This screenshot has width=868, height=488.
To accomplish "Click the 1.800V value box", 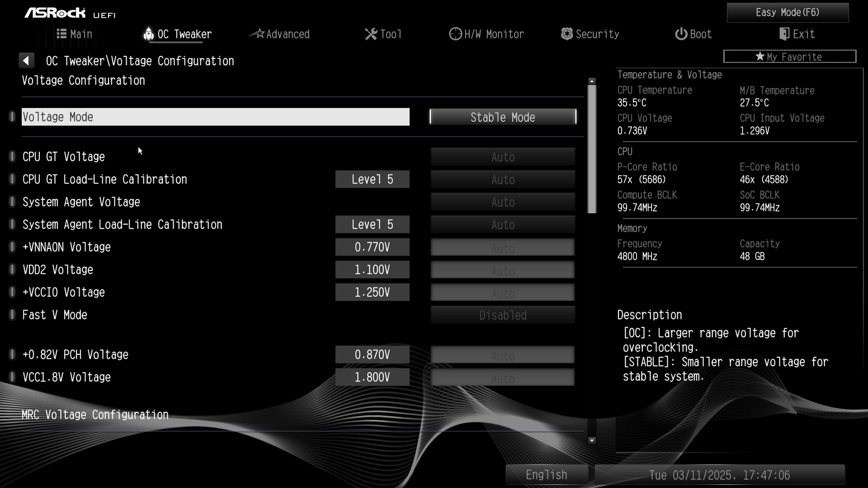I will click(x=372, y=377).
